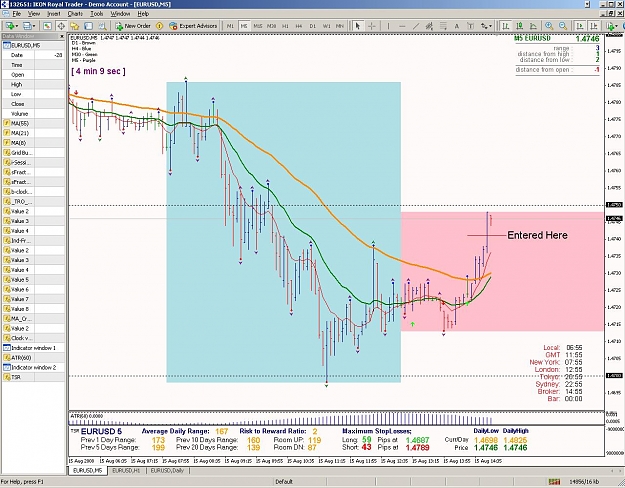Select MA(21) row in Data Window
Viewport: 625px width, 488px height.
coord(33,133)
